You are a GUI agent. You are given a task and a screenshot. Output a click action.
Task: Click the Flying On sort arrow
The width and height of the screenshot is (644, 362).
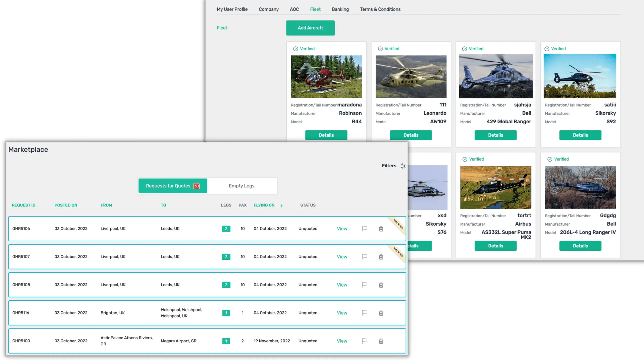[x=281, y=205]
